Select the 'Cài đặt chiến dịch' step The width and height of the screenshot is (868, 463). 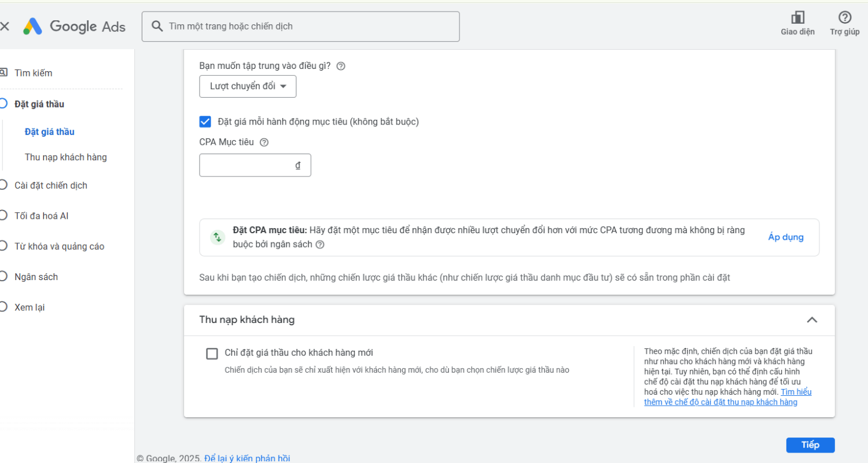[51, 185]
